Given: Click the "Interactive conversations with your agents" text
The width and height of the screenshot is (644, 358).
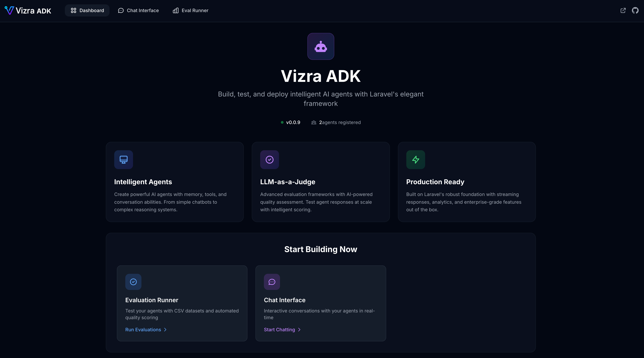Looking at the screenshot, I should (319, 314).
